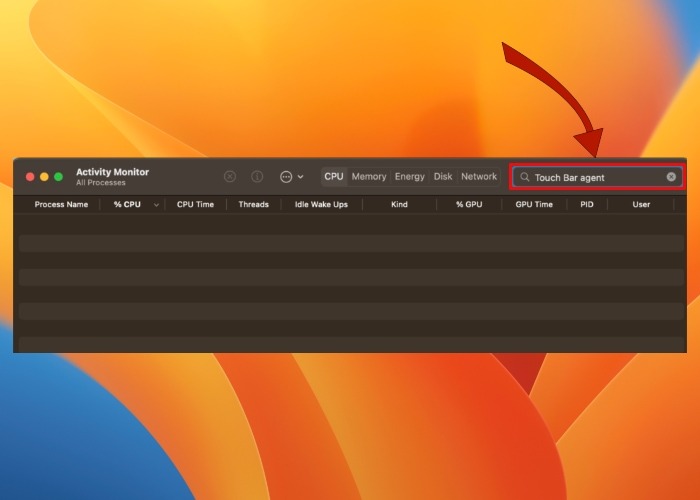Sort by Process Name column
The image size is (700, 500).
pos(62,204)
